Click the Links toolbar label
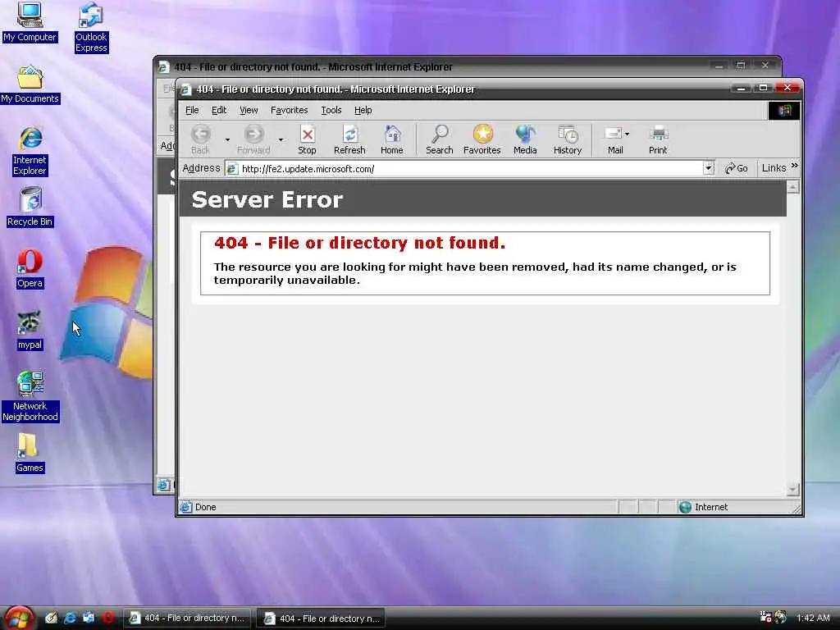 pyautogui.click(x=774, y=168)
